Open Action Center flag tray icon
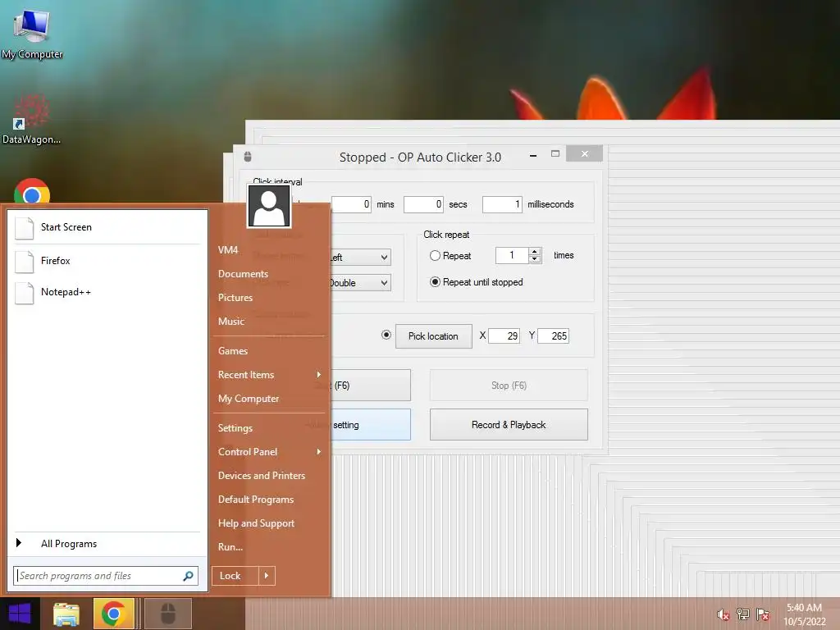840x630 pixels. click(763, 614)
